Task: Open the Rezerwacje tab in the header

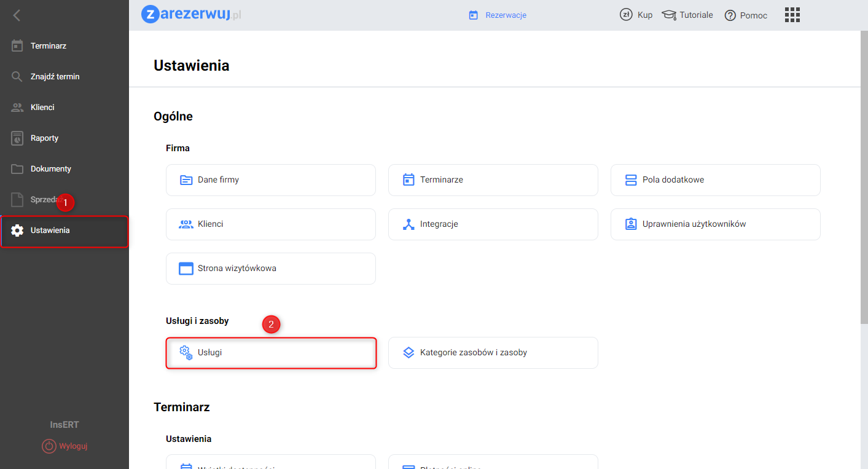Action: (498, 15)
